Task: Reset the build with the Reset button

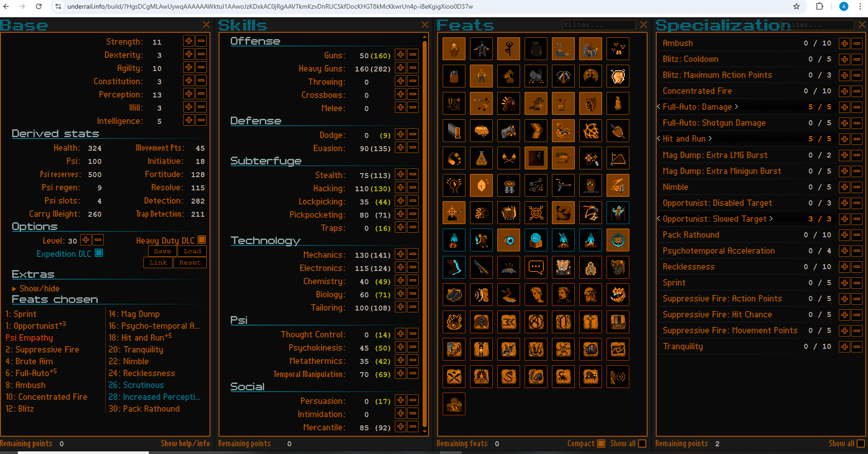Action: (190, 262)
